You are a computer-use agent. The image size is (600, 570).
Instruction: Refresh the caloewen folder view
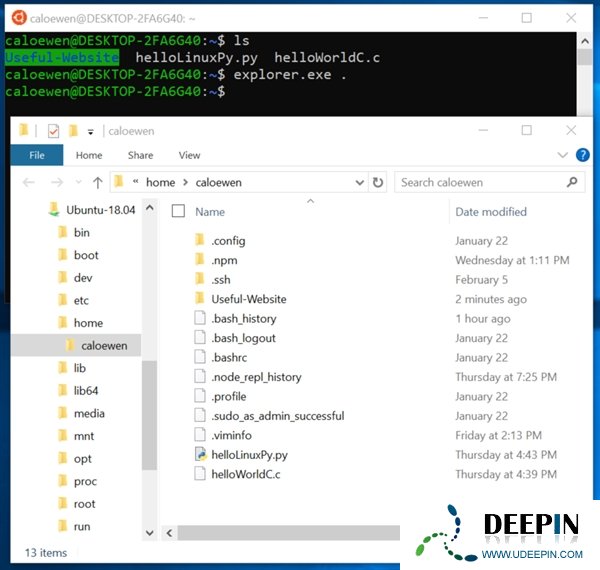(x=378, y=182)
